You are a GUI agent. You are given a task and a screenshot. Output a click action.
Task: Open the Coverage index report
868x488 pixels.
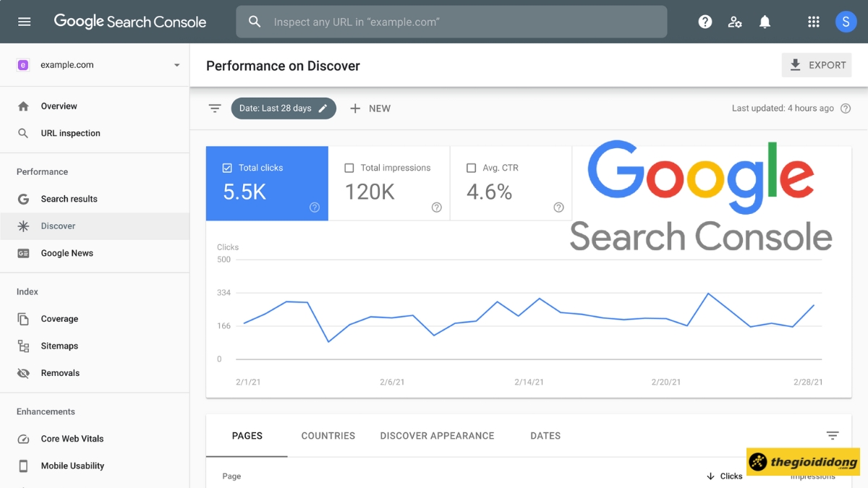coord(59,318)
